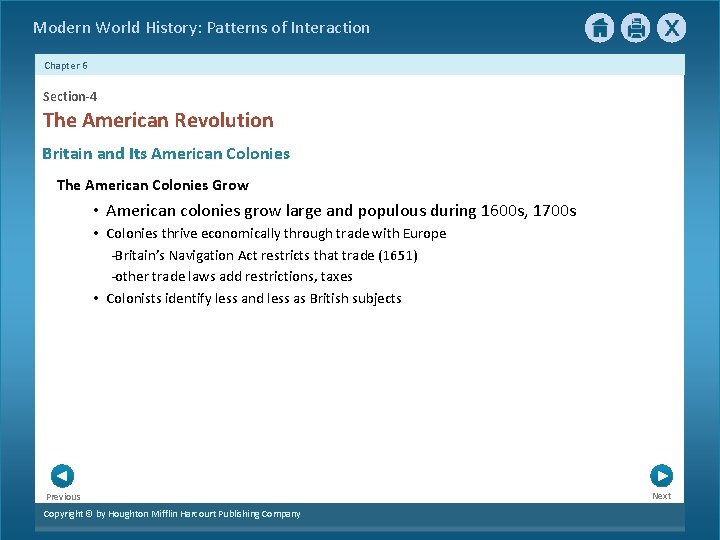This screenshot has height=540, width=720.
Task: Close the presentation with X icon
Action: [671, 28]
